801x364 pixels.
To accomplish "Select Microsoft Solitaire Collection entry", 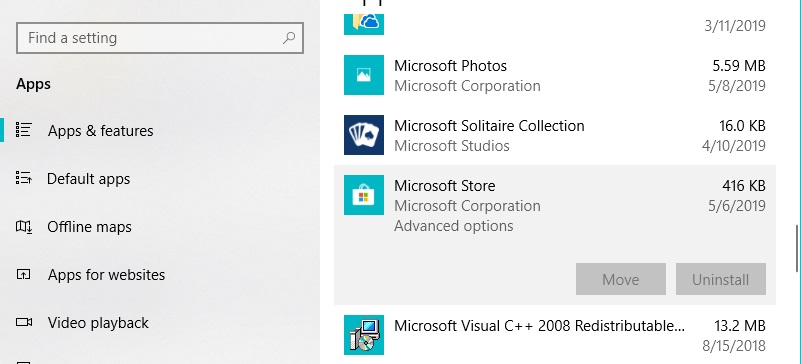I will coord(555,135).
